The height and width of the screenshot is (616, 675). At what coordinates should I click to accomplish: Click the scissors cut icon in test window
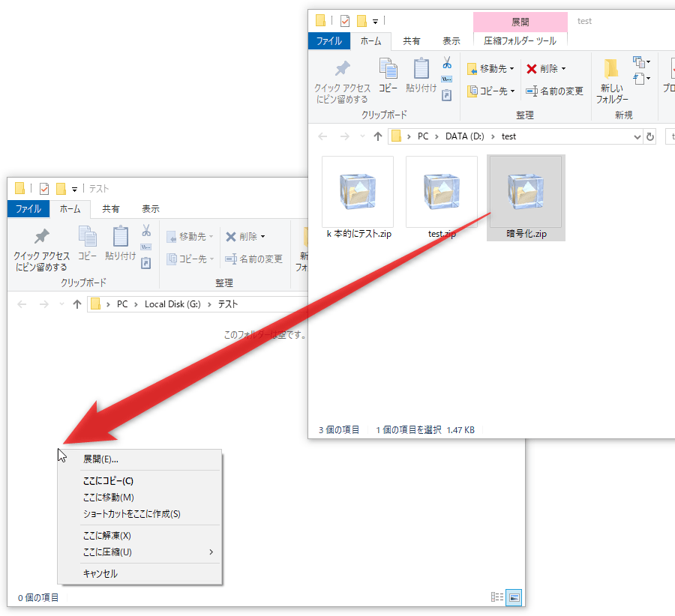coord(447,63)
